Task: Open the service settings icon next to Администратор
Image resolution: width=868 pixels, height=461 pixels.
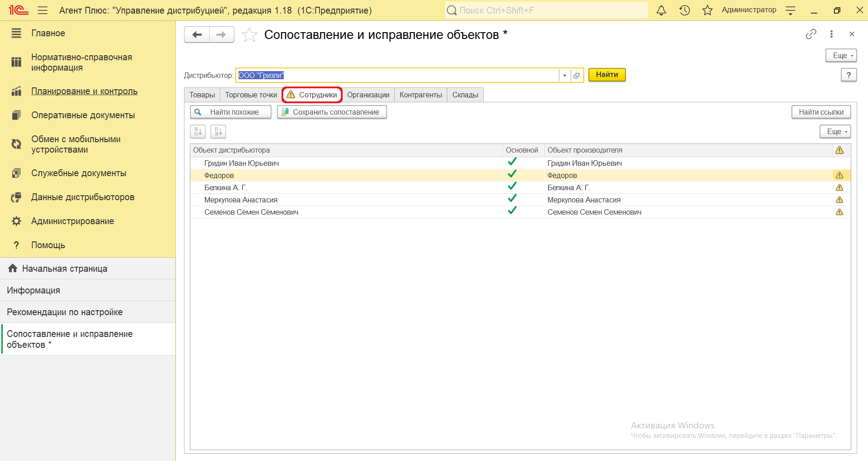Action: pyautogui.click(x=790, y=10)
